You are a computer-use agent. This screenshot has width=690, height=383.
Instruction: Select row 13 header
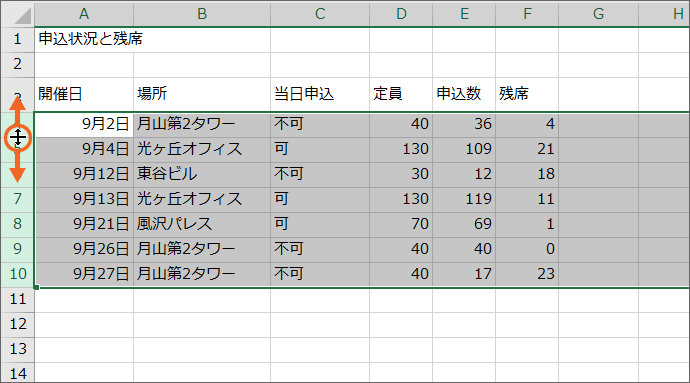click(18, 350)
